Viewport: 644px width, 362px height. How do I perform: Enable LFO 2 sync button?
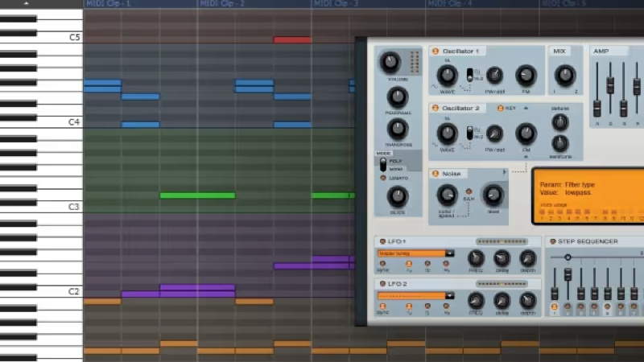(x=383, y=306)
